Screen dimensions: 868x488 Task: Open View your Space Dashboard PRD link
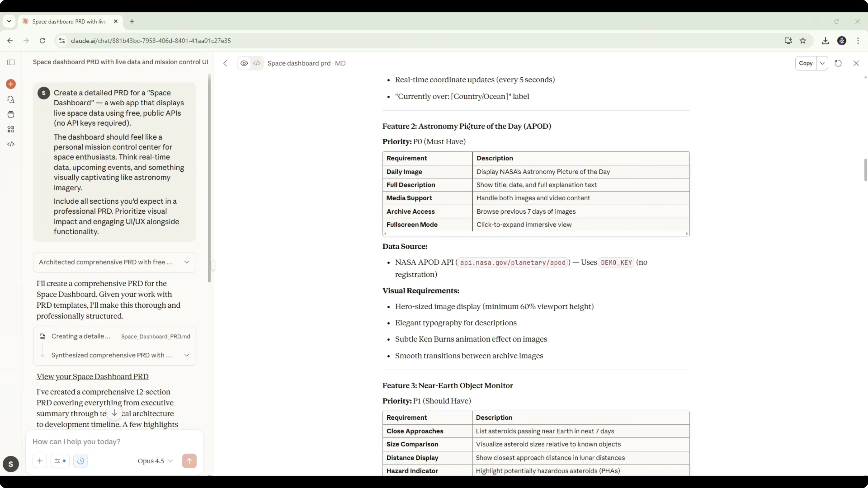coord(92,376)
